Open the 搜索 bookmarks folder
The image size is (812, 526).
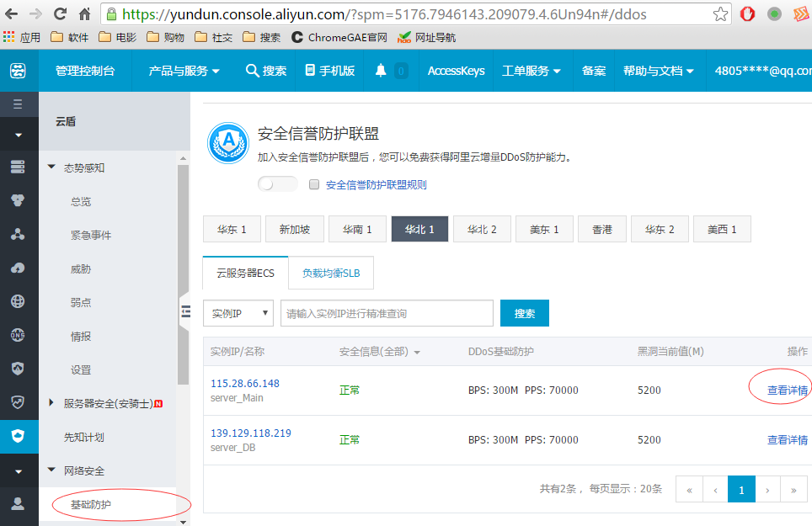(261, 37)
